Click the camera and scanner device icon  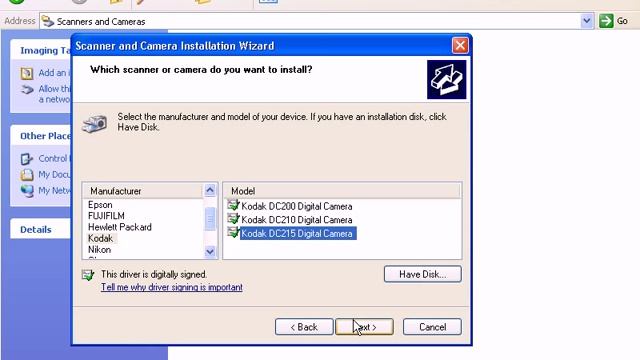[x=95, y=123]
